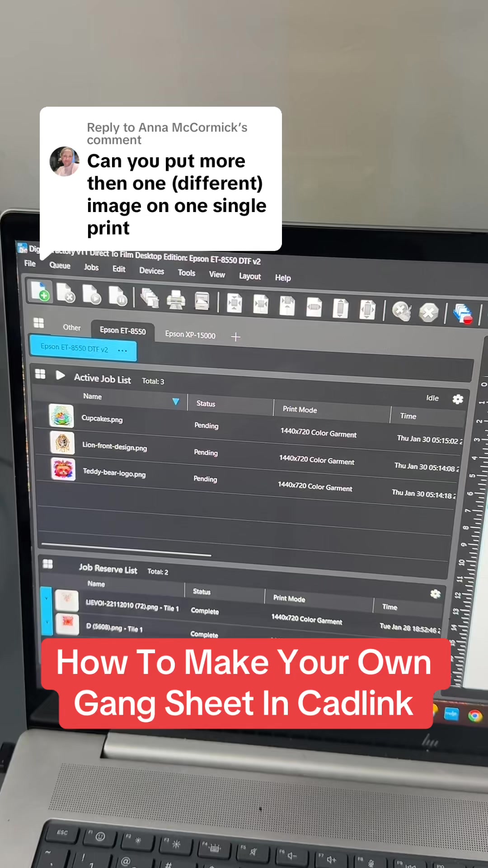This screenshot has width=488, height=868.
Task: Click the Delete Job icon with gray X
Action: 66,293
